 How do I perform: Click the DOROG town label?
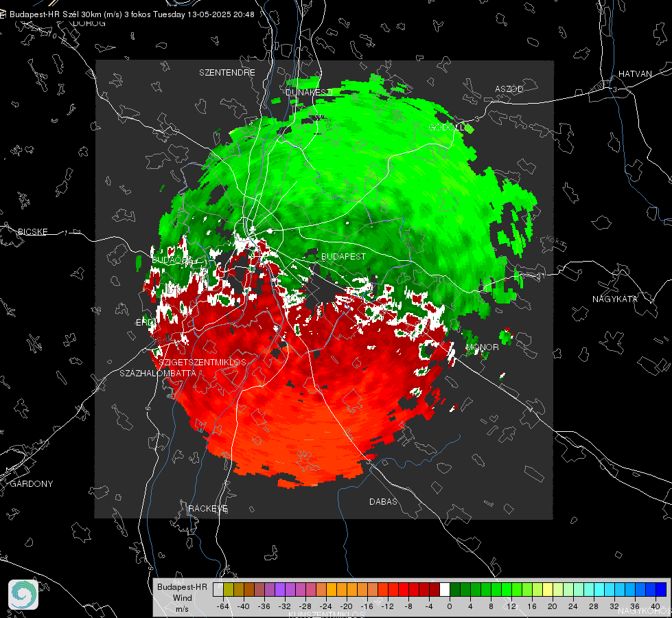pyautogui.click(x=89, y=23)
